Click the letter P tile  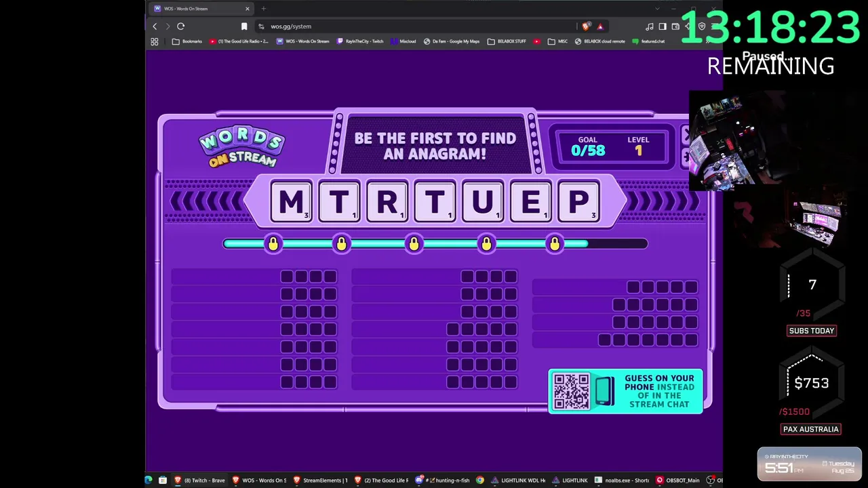coord(578,201)
